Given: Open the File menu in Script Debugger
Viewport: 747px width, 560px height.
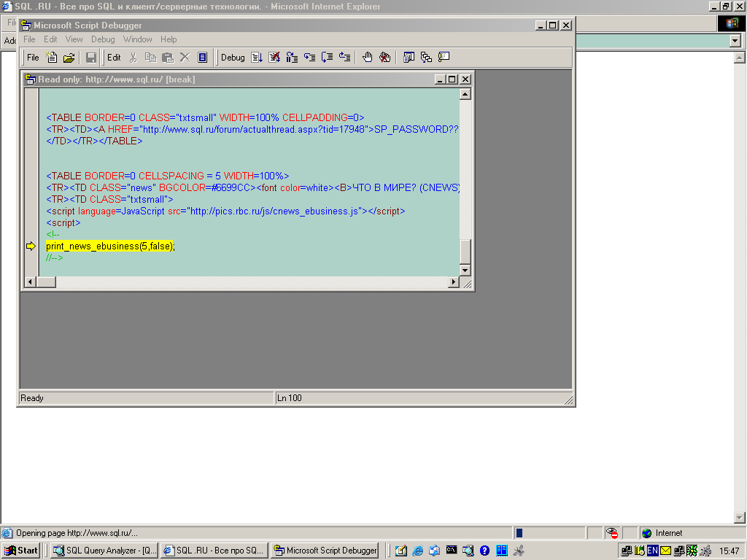Looking at the screenshot, I should 29,39.
